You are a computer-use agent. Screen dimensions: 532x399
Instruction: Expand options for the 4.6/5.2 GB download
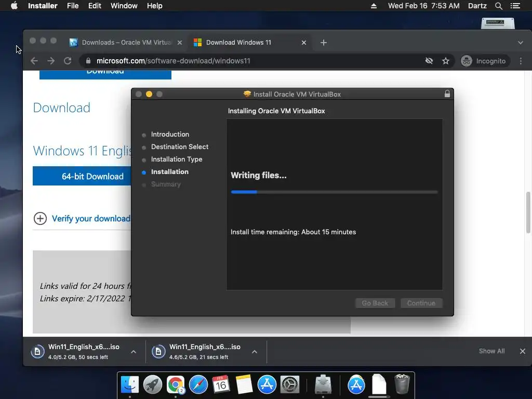tap(255, 352)
